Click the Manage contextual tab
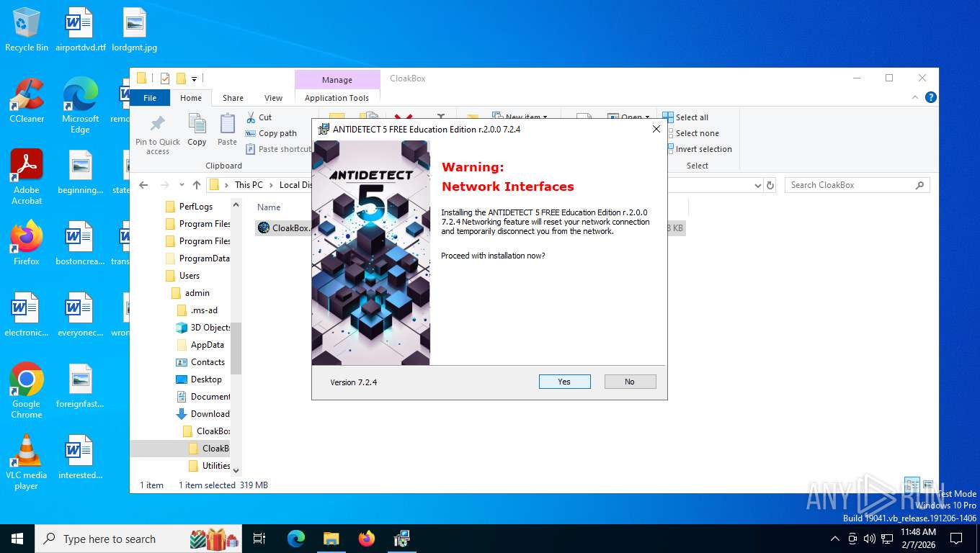Image resolution: width=980 pixels, height=553 pixels. (337, 80)
